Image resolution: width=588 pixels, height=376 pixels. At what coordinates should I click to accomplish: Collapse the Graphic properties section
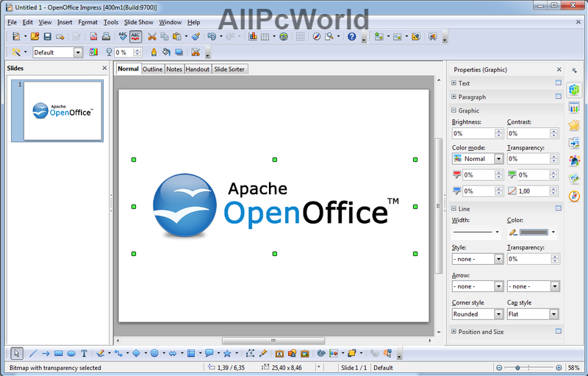[x=453, y=110]
